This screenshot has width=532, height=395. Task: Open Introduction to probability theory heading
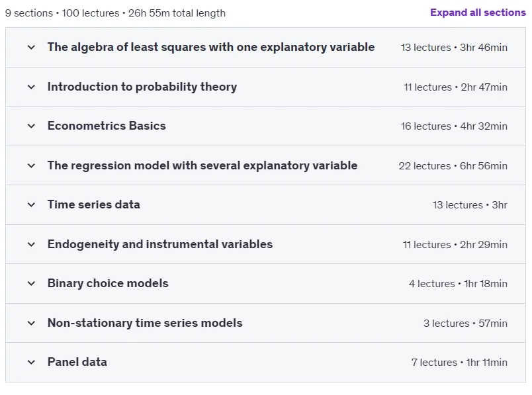tap(142, 87)
